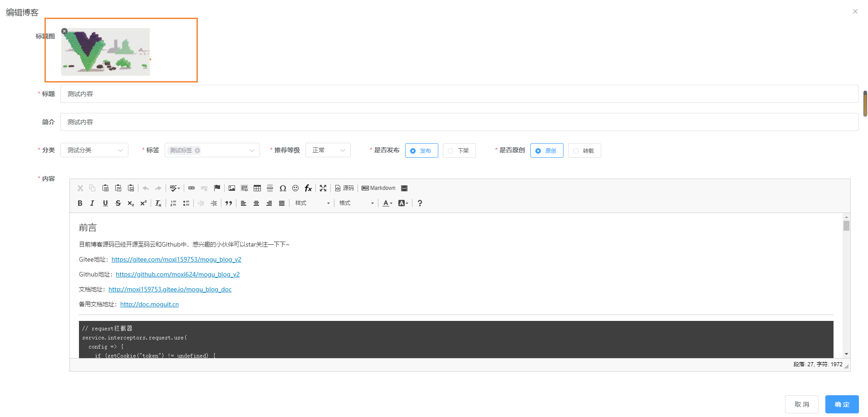Open the emoji smiley picker

(x=295, y=188)
